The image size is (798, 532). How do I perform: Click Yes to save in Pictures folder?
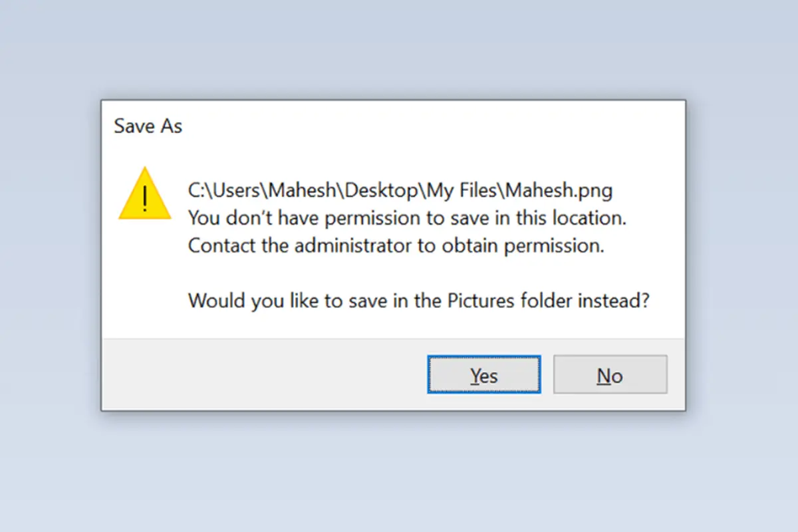tap(483, 374)
